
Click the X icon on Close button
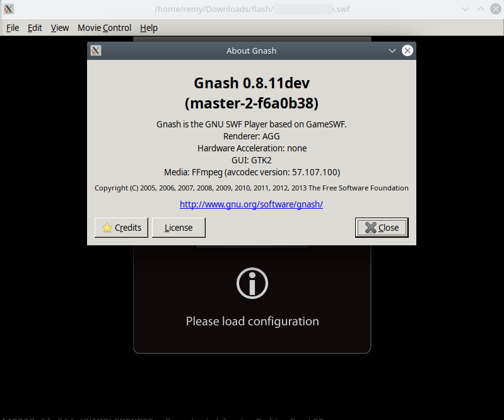click(371, 228)
